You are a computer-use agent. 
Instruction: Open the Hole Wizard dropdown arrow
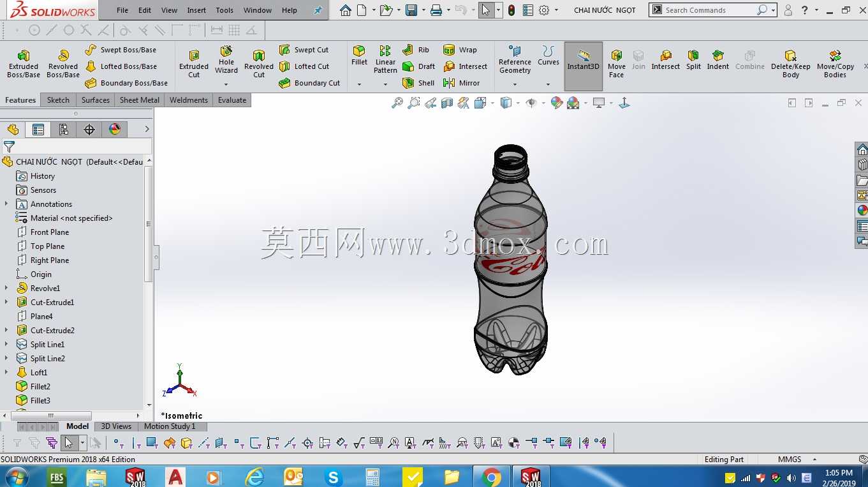pos(226,84)
